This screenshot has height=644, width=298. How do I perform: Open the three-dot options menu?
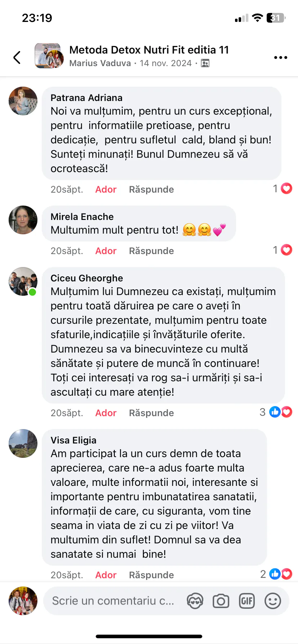point(280,57)
